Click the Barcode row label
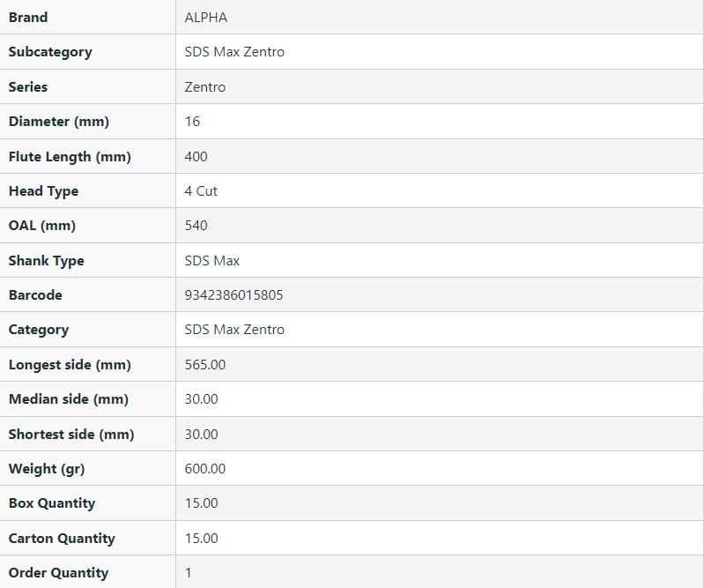This screenshot has width=704, height=588. click(35, 295)
